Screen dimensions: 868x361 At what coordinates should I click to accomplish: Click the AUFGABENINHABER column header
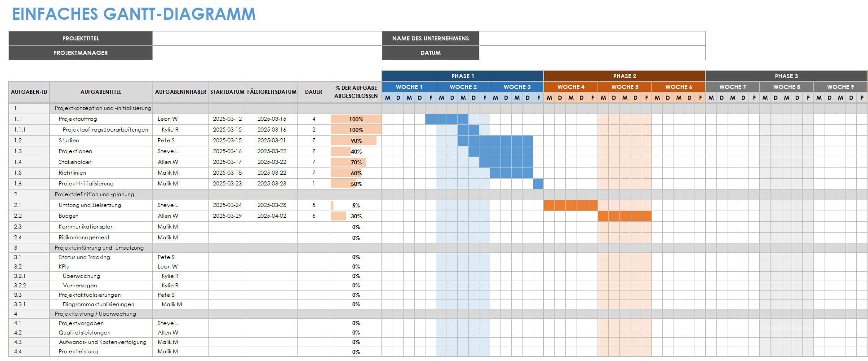pos(181,92)
